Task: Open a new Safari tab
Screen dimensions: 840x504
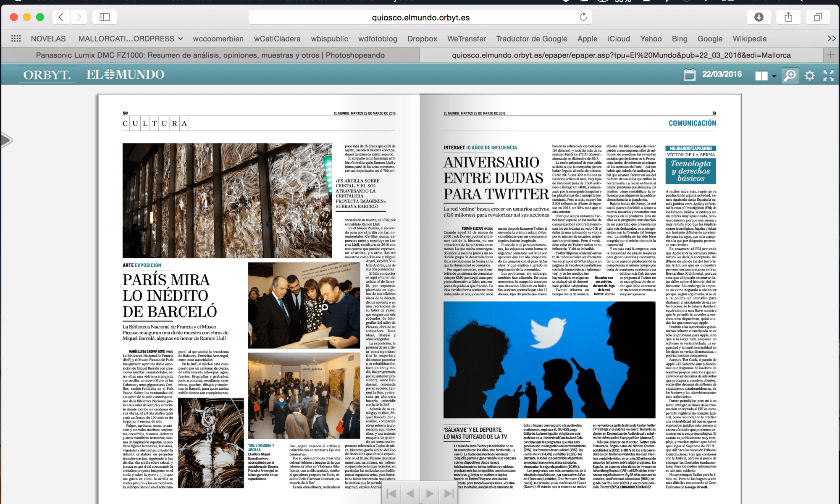Action: tap(830, 55)
